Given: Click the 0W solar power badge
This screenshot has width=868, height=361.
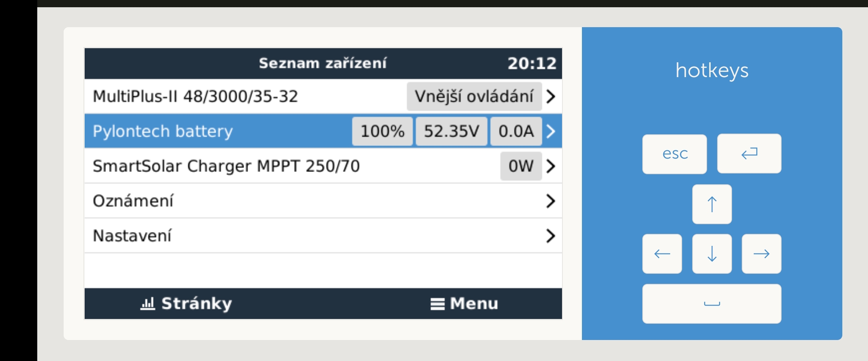Looking at the screenshot, I should [521, 166].
